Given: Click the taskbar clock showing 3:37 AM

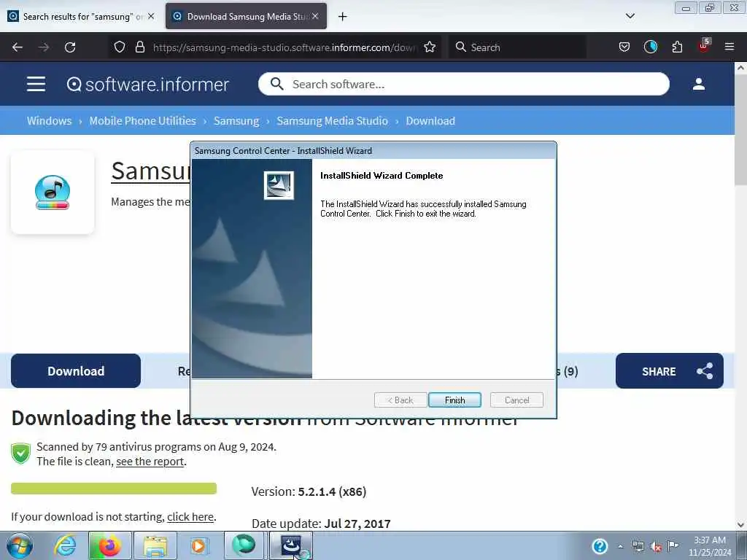Looking at the screenshot, I should click(x=709, y=546).
